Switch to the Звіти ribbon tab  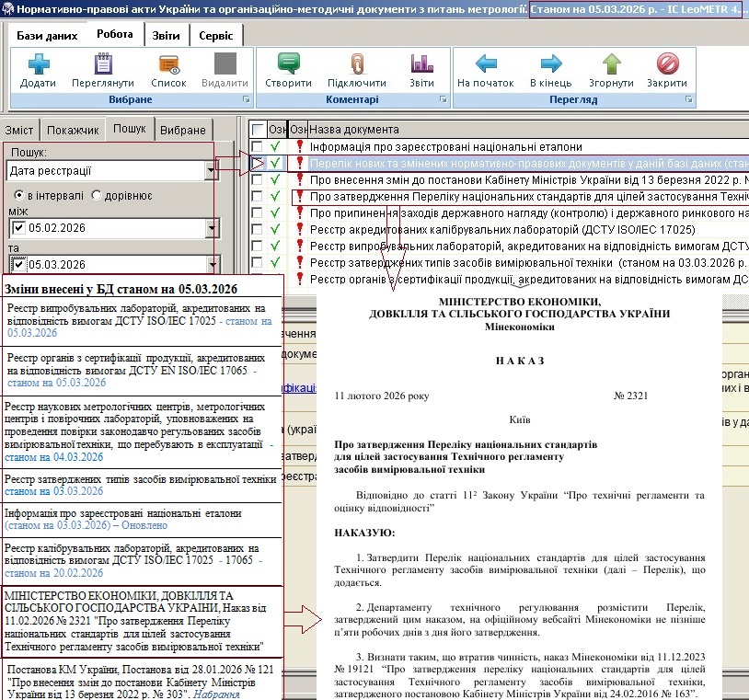pyautogui.click(x=167, y=35)
